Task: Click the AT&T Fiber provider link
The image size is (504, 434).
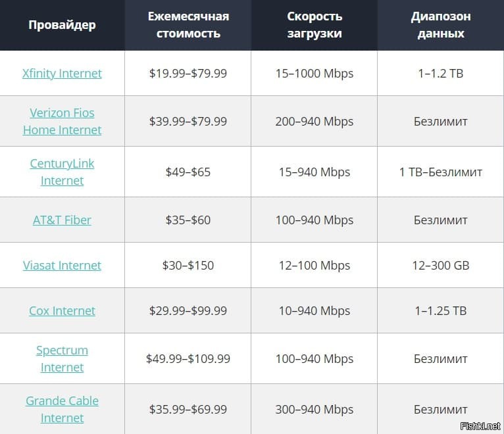Action: tap(62, 220)
